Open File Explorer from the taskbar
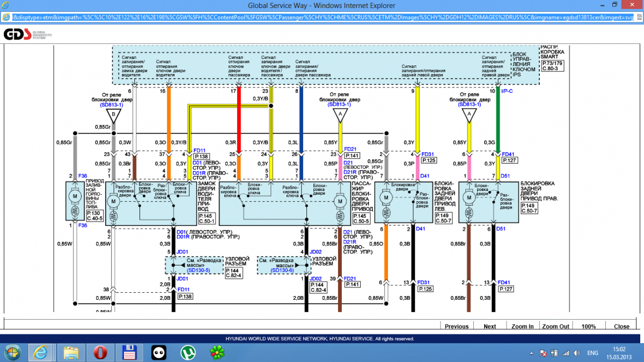 pos(71,352)
